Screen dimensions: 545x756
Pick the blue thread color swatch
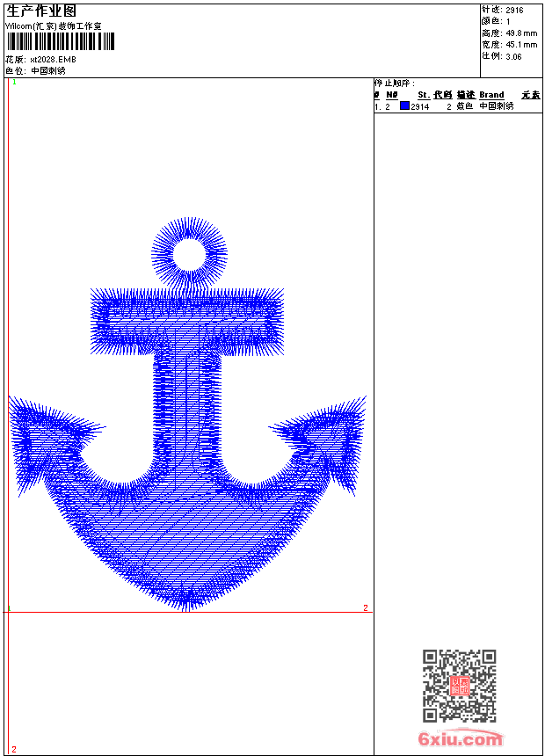click(x=404, y=105)
